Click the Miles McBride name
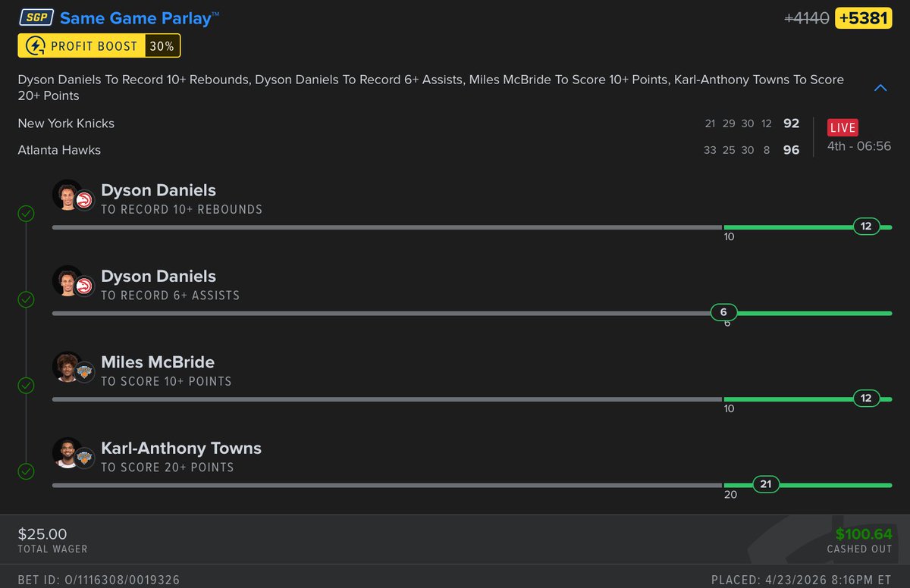The height and width of the screenshot is (588, 910). tap(158, 362)
